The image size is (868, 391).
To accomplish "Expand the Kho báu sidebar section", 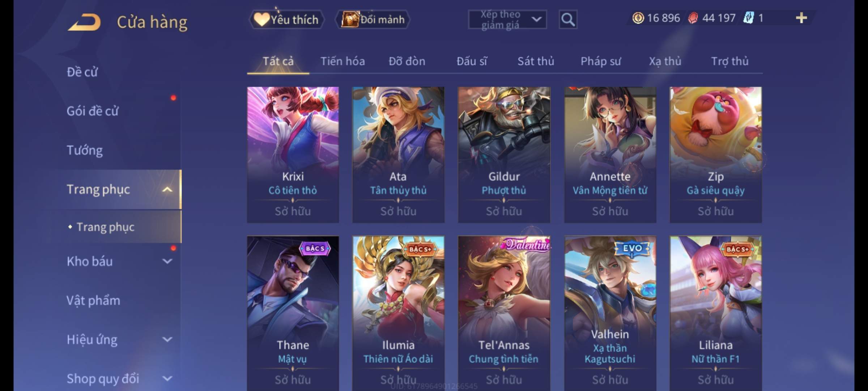I will (x=167, y=261).
